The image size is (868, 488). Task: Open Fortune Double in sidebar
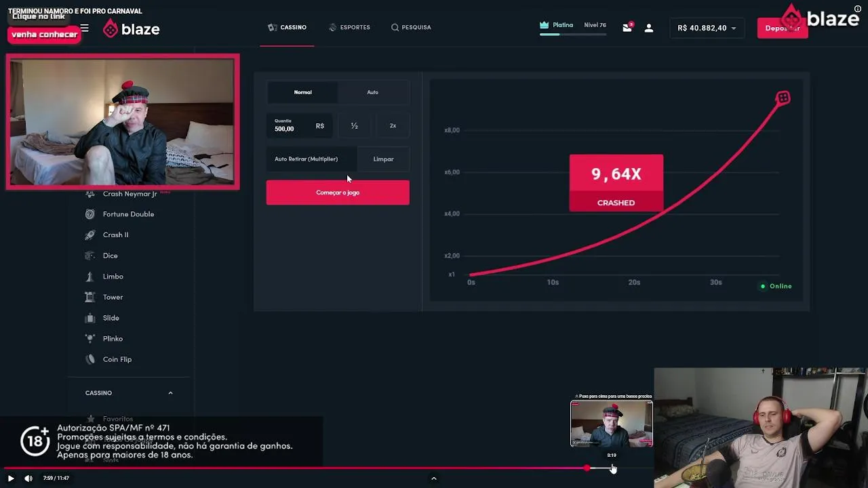pos(128,214)
